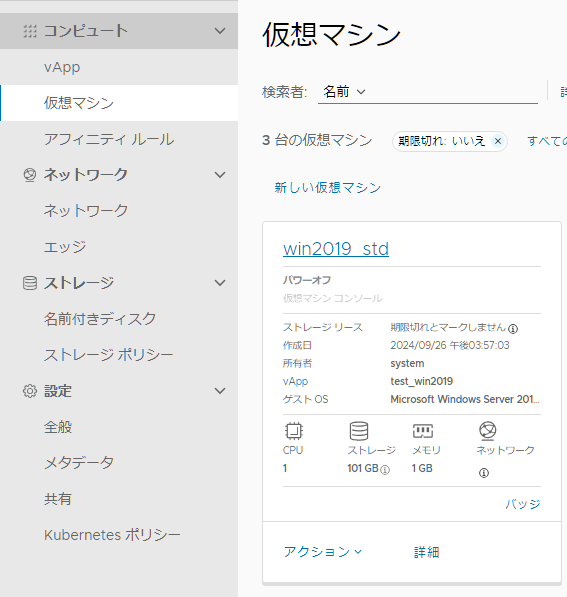The image size is (567, 597).
Task: Remove the 期限切れ: いいえ filter chip
Action: [497, 141]
